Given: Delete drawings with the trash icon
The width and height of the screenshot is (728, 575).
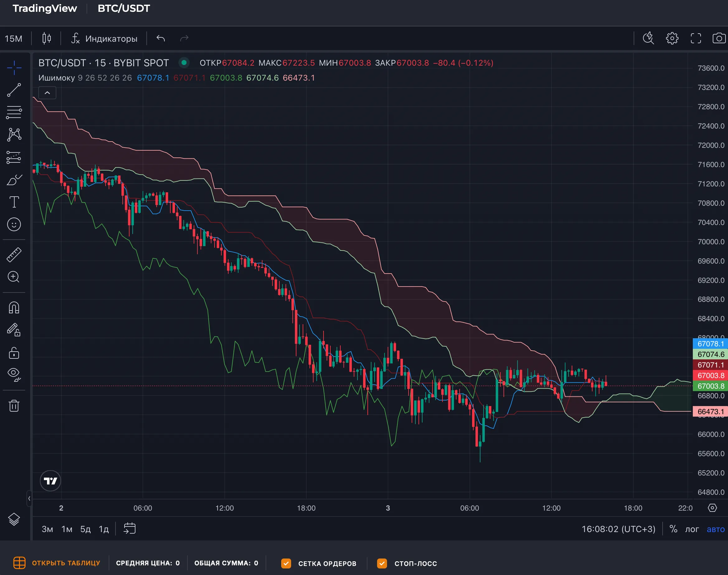Looking at the screenshot, I should tap(14, 405).
